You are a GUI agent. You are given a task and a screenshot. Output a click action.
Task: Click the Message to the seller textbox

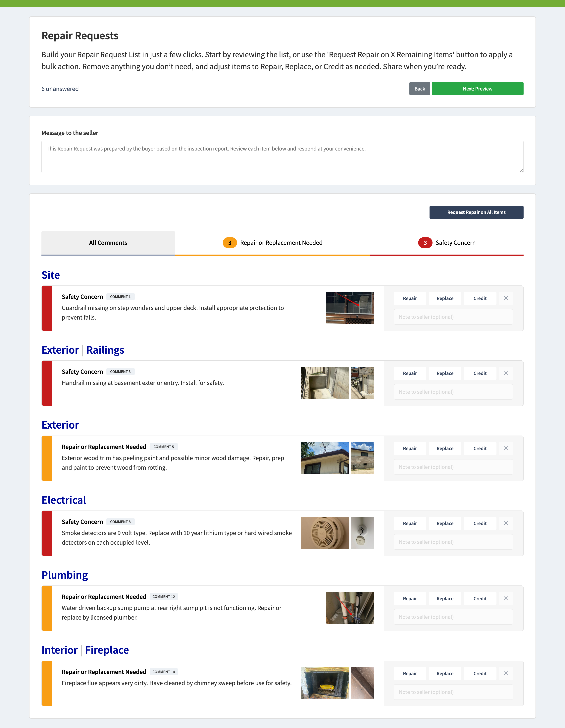click(282, 157)
